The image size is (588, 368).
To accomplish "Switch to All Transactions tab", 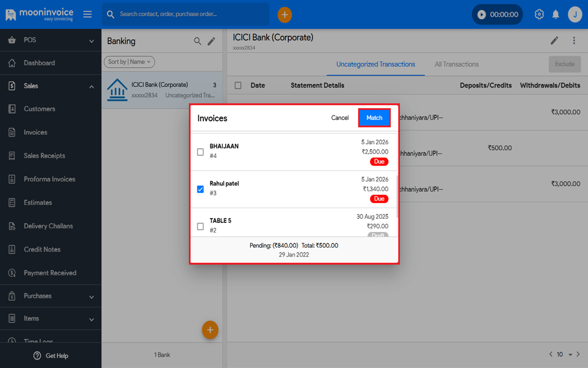I will click(457, 64).
